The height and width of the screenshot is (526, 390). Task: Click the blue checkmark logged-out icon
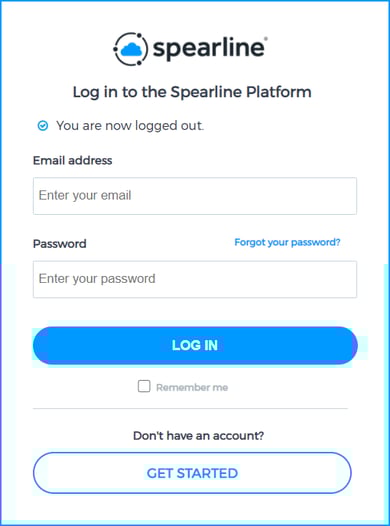click(x=43, y=126)
